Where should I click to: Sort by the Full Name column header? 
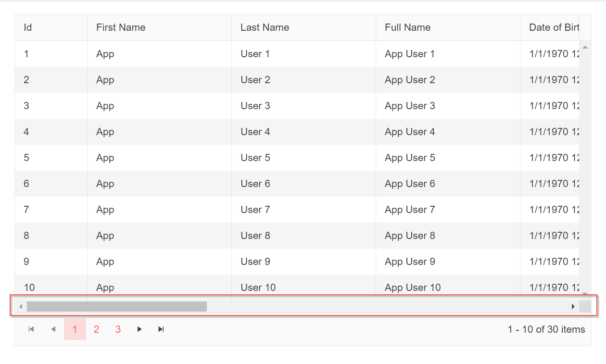coord(407,27)
